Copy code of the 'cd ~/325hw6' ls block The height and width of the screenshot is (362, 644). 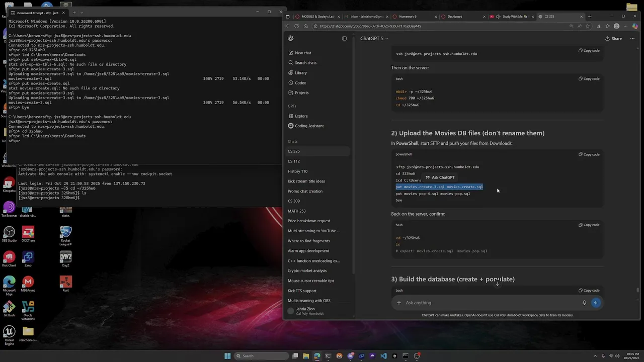click(589, 225)
